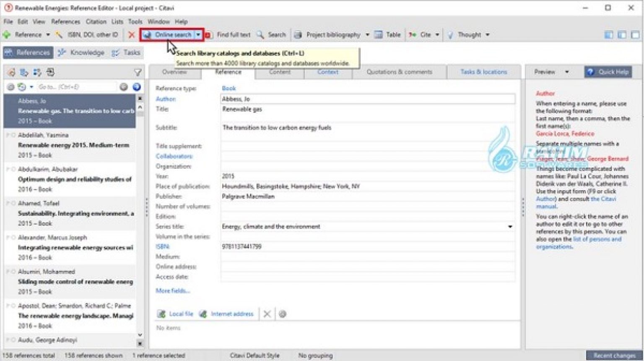
Task: Click the Quick Help question mark icon
Action: pyautogui.click(x=591, y=72)
